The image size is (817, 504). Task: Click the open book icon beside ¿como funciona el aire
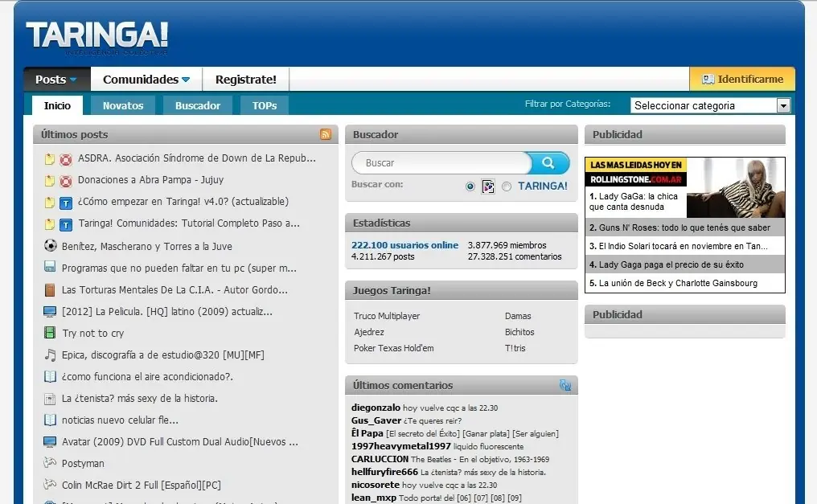coord(50,376)
